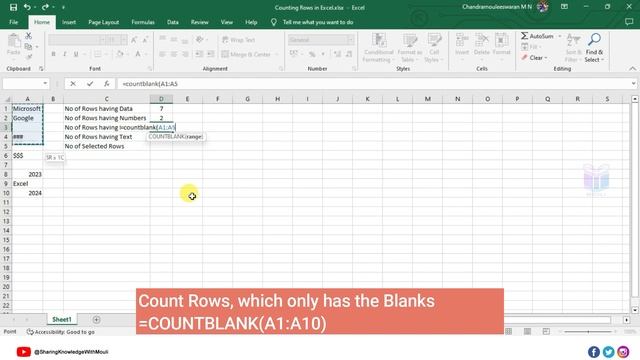Open the Name Box dropdown
This screenshot has height=360, width=640.
click(x=45, y=84)
